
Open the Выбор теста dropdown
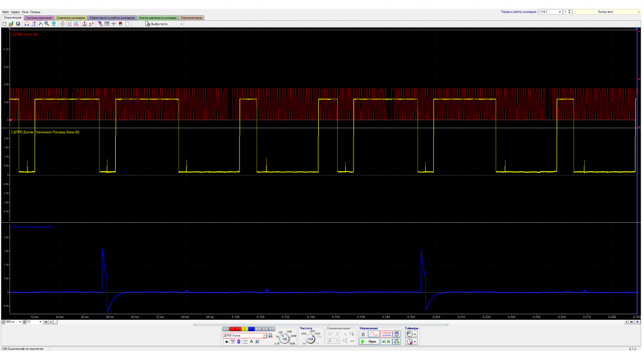164,24
